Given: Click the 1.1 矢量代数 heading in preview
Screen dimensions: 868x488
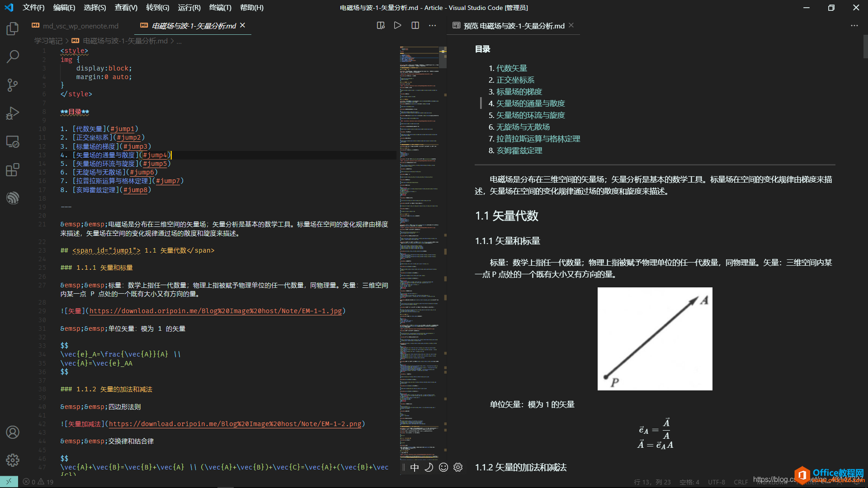Looking at the screenshot, I should click(x=507, y=216).
